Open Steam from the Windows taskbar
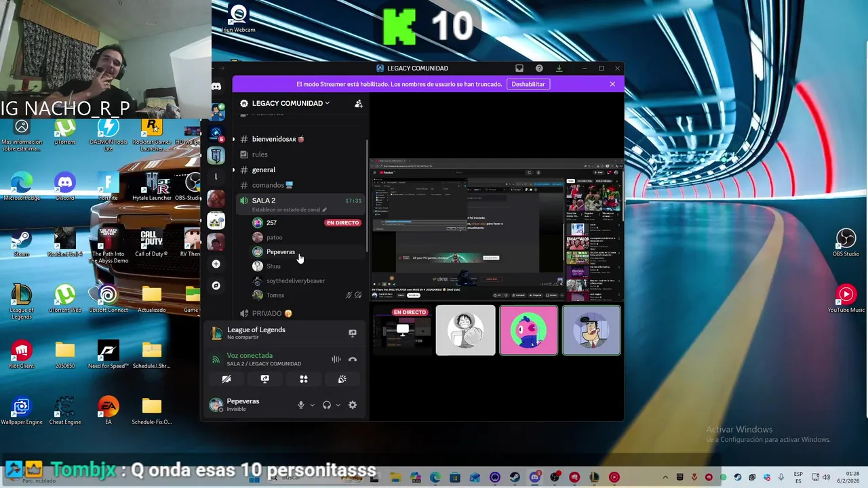Viewport: 868px width, 488px height. point(515,477)
